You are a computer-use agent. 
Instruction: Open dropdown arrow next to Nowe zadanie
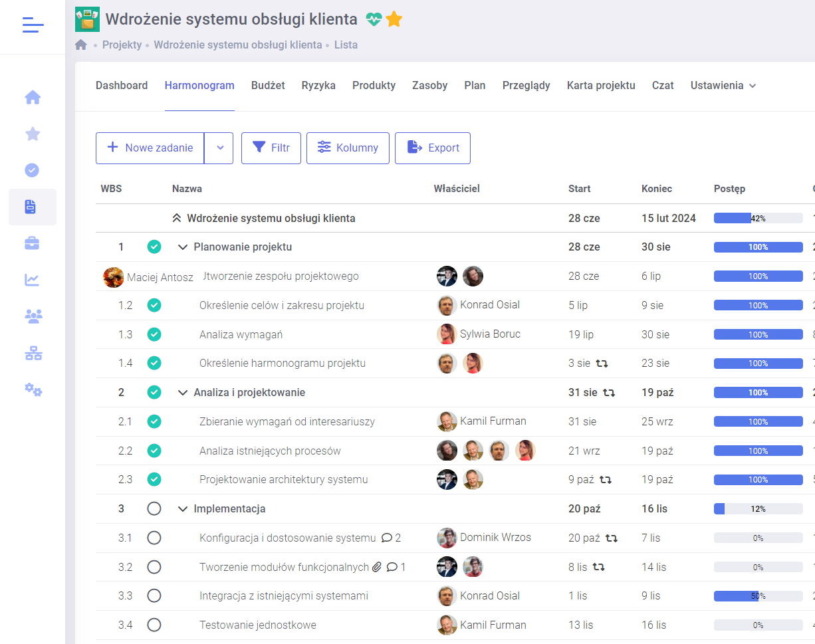pyautogui.click(x=219, y=148)
